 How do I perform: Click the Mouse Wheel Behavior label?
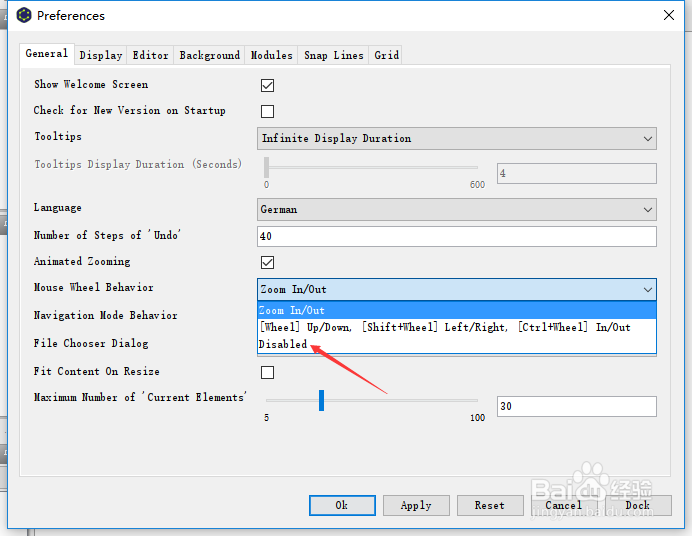pos(94,288)
